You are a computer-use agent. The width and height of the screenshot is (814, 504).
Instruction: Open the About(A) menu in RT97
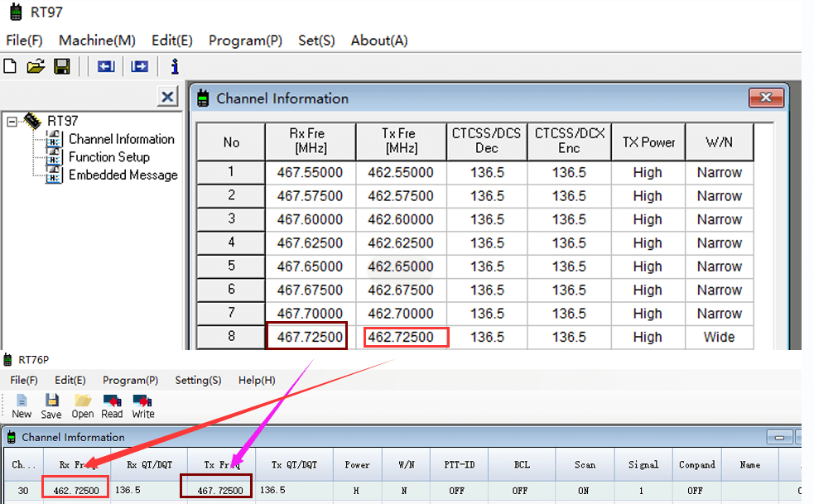pyautogui.click(x=379, y=41)
